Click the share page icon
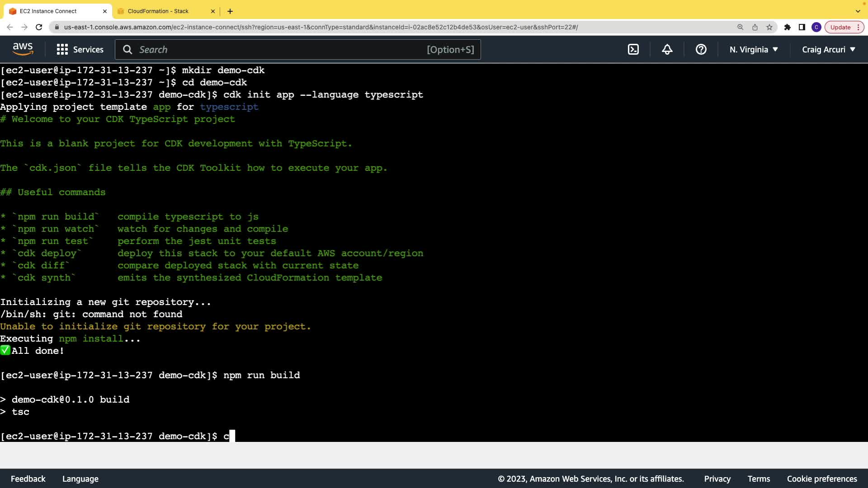The image size is (868, 488). [x=755, y=27]
